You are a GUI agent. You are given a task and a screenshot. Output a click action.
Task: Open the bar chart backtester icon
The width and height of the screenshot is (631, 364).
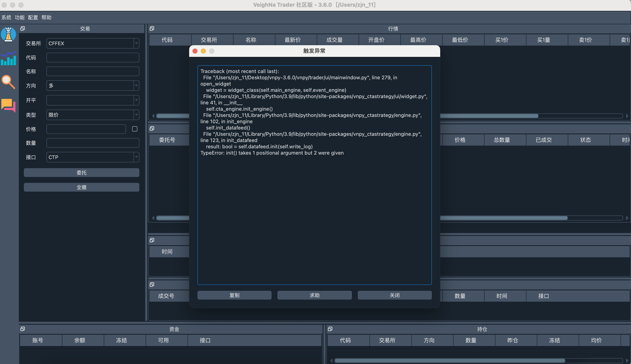point(8,58)
